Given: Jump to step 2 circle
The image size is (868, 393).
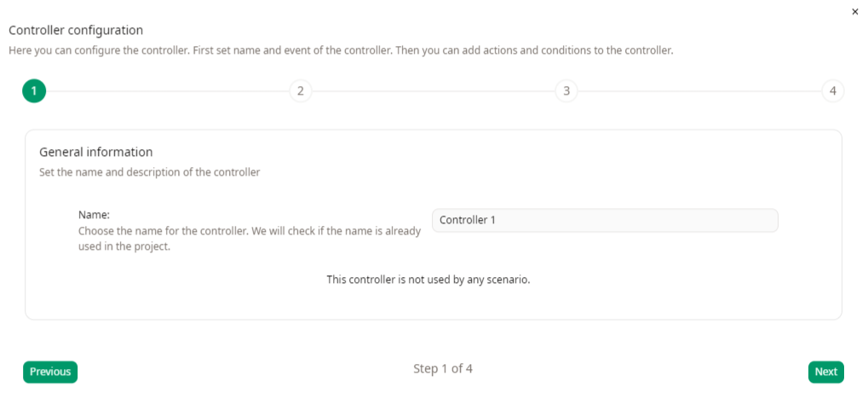Looking at the screenshot, I should tap(300, 91).
